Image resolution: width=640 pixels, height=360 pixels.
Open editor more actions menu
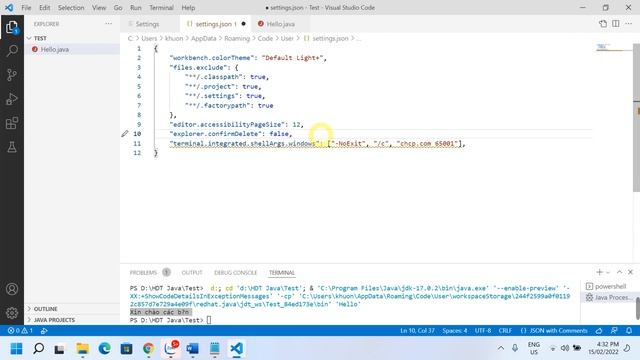(x=629, y=24)
